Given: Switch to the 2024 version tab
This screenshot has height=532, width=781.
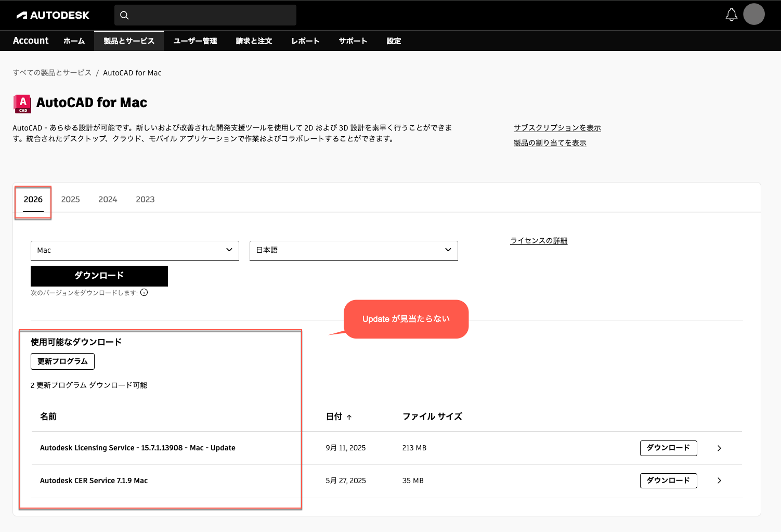Looking at the screenshot, I should click(x=108, y=200).
